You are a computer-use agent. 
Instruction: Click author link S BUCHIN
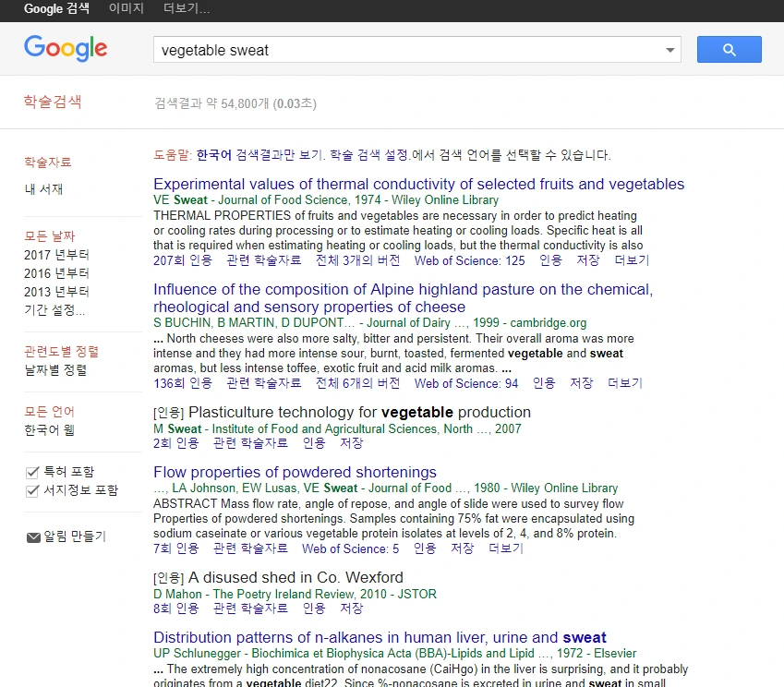coord(183,323)
